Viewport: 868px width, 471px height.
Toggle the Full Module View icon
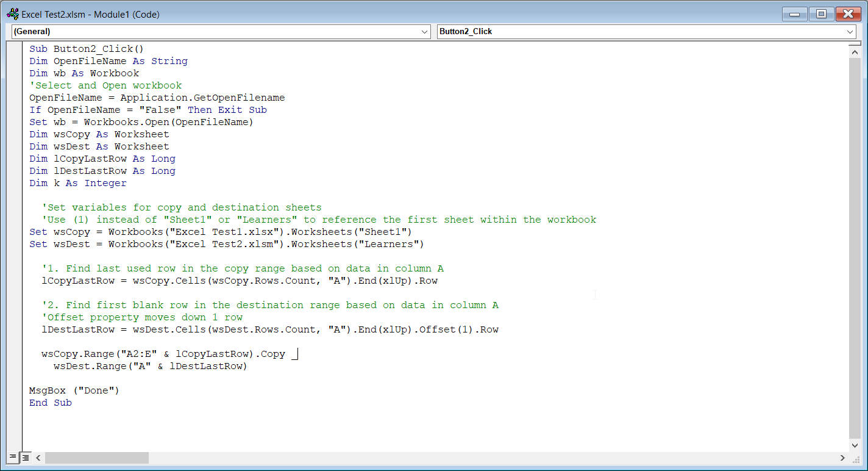[x=25, y=457]
